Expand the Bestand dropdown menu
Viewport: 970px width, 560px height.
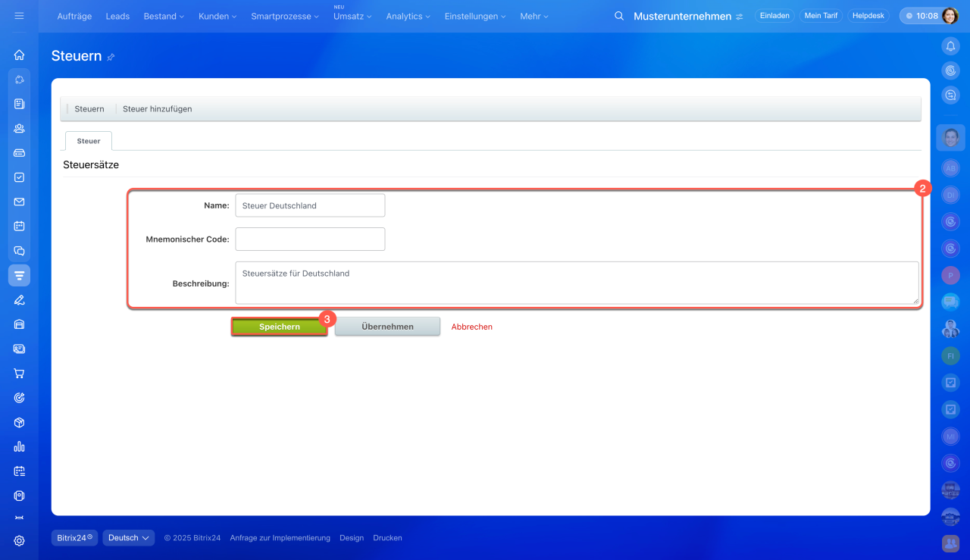click(163, 16)
